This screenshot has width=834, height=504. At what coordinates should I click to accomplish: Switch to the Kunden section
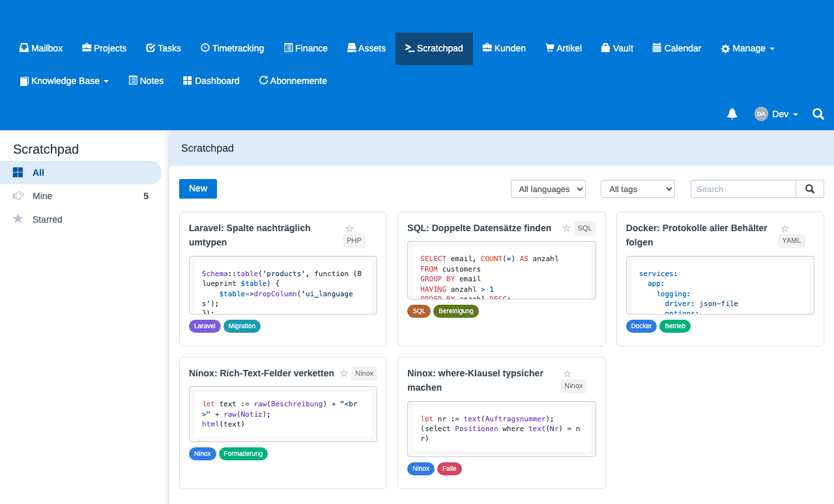point(504,48)
